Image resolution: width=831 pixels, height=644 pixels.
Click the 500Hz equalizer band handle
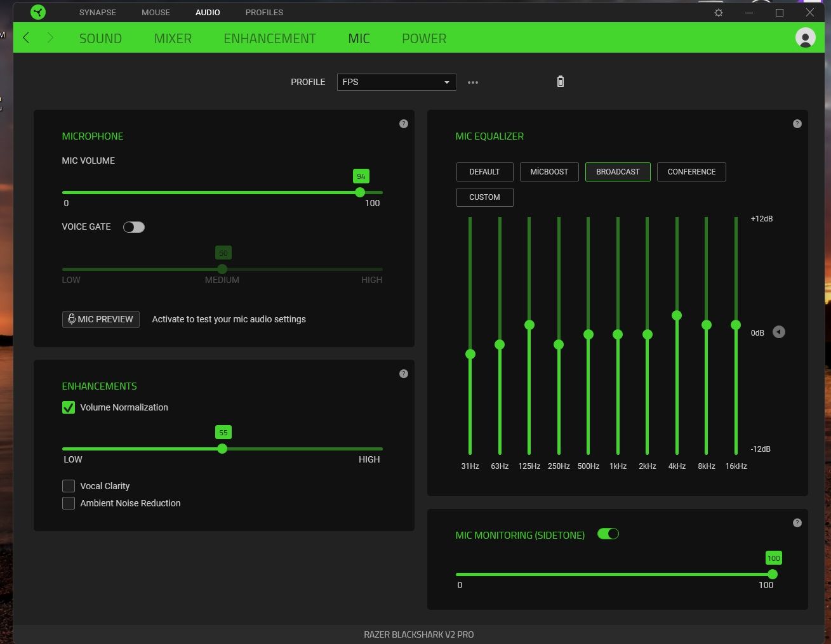click(x=588, y=334)
